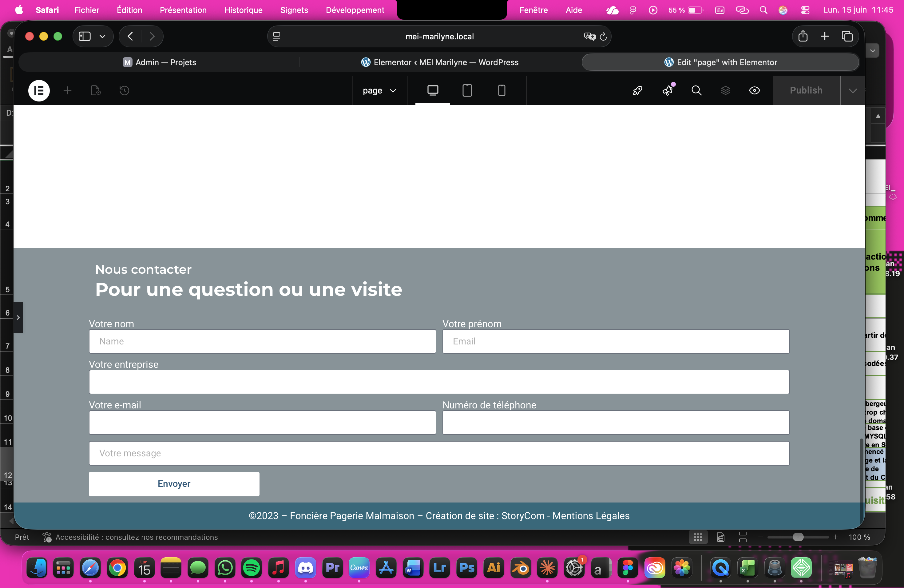
Task: Open Elementor revision history icon
Action: click(124, 90)
